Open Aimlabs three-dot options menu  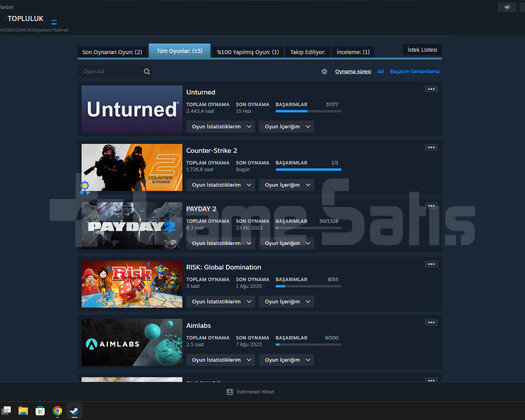(x=431, y=322)
